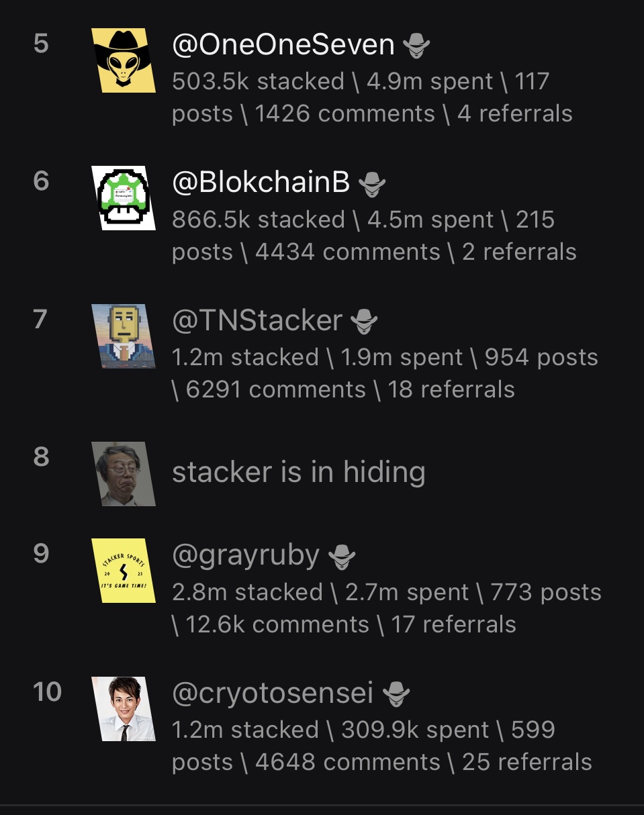Open the @TNStacker username link
This screenshot has height=815, width=644.
(257, 320)
